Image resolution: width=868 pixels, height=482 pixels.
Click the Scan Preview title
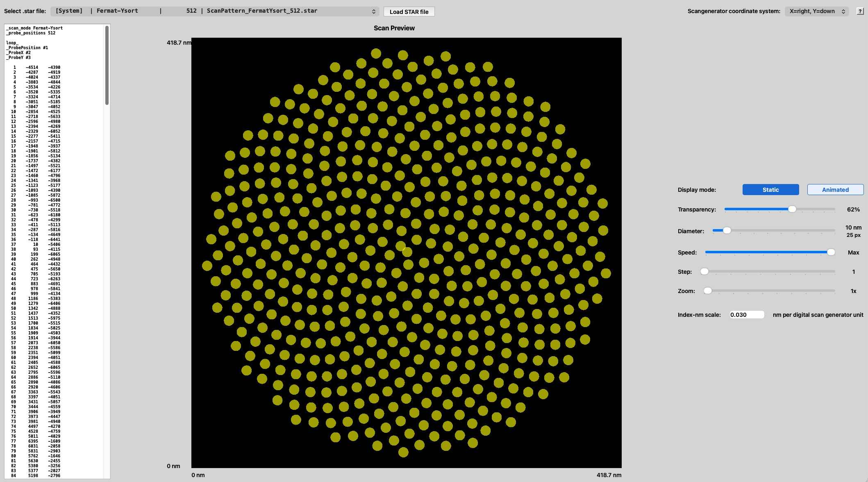pyautogui.click(x=394, y=28)
